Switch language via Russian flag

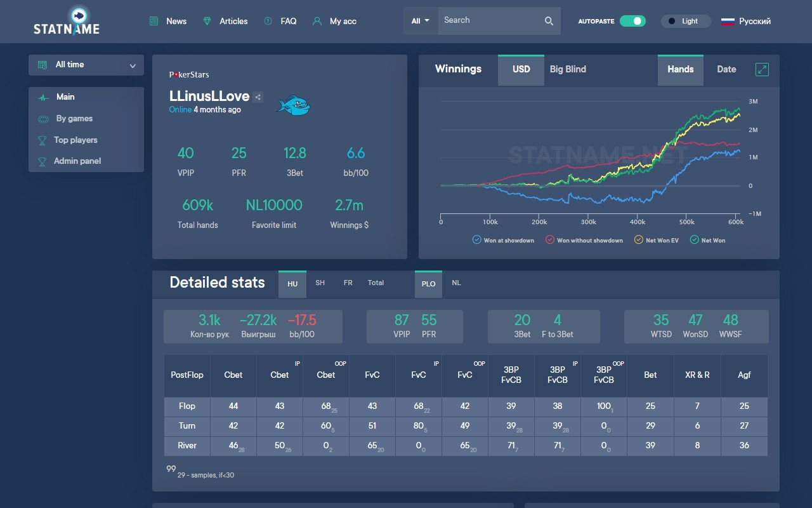[x=728, y=21]
